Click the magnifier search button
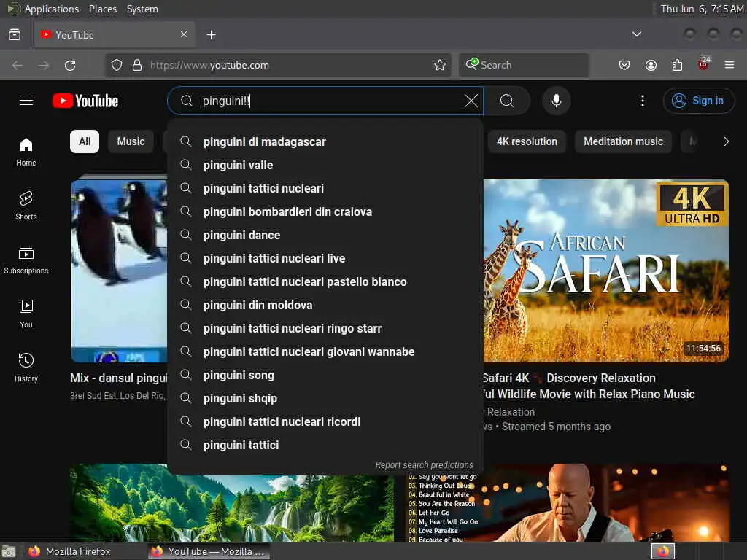Screen dimensions: 747x560 tap(507, 101)
